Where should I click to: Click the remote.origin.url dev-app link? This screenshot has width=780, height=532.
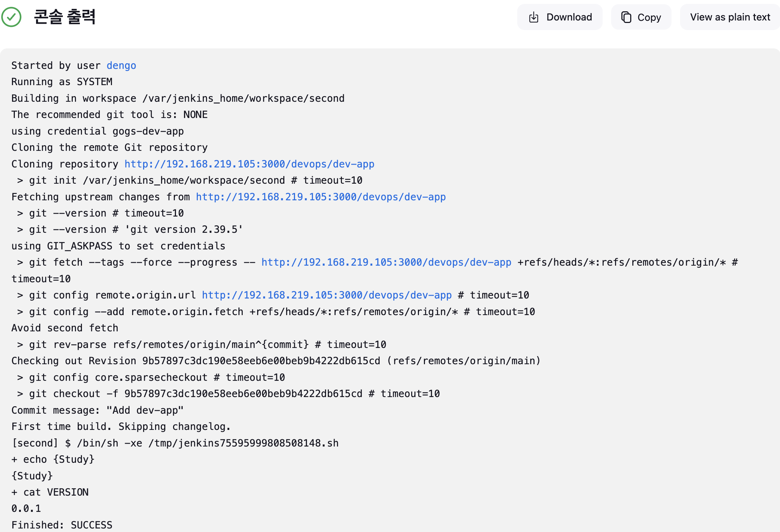click(327, 295)
